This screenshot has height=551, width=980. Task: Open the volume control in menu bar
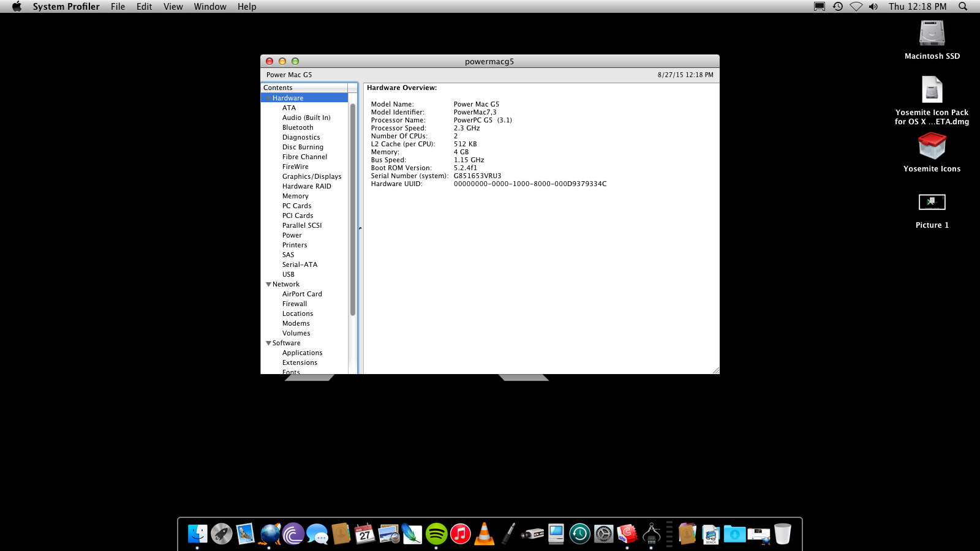coord(873,7)
